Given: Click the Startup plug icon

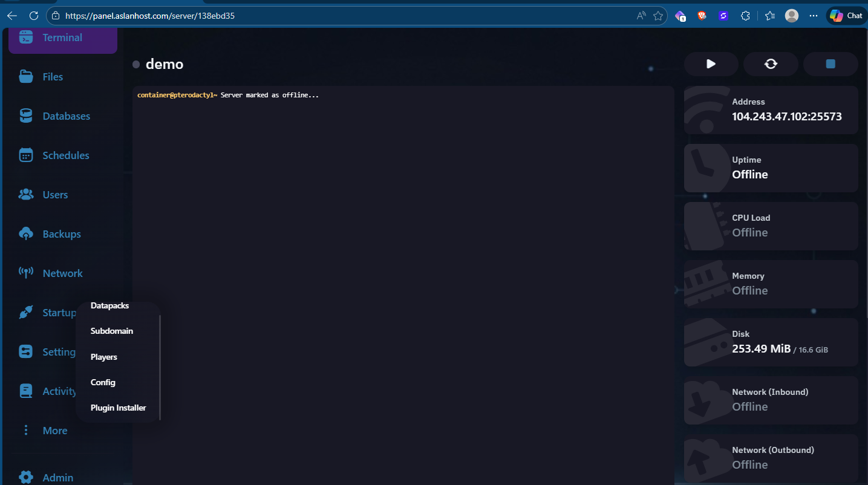Looking at the screenshot, I should click(25, 313).
